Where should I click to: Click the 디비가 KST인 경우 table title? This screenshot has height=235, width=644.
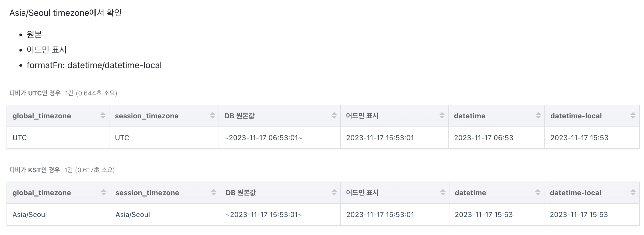click(35, 170)
